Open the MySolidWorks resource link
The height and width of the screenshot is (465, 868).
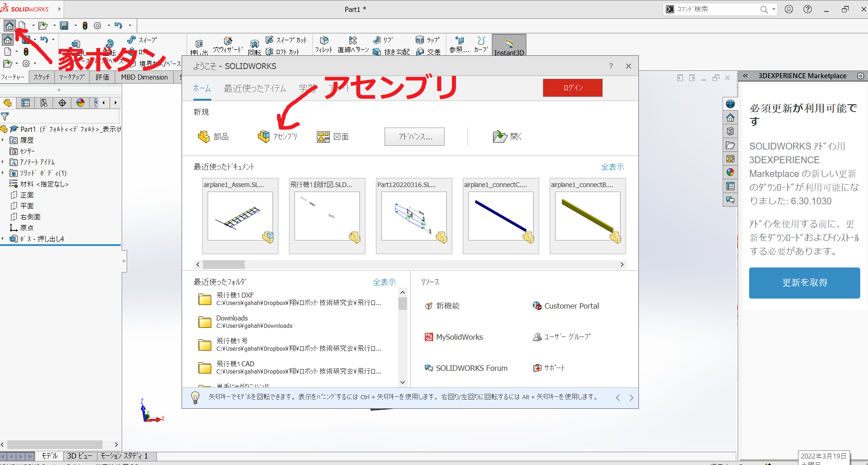[454, 337]
